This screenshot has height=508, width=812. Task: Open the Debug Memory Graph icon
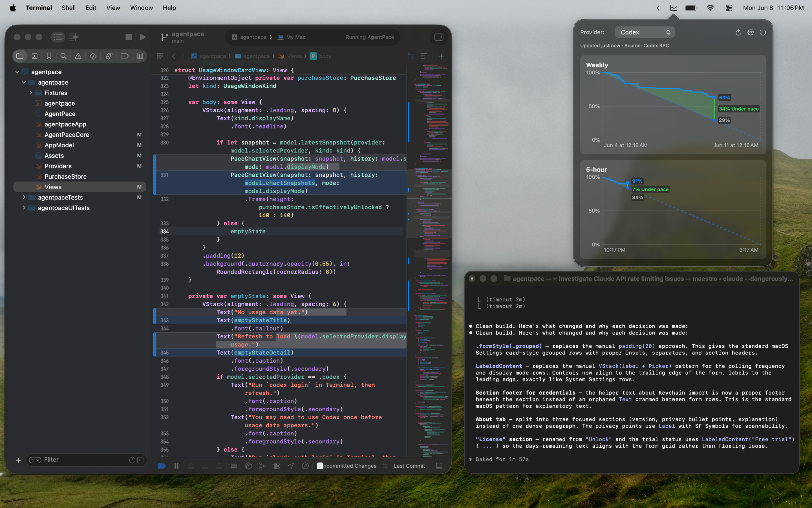click(262, 466)
